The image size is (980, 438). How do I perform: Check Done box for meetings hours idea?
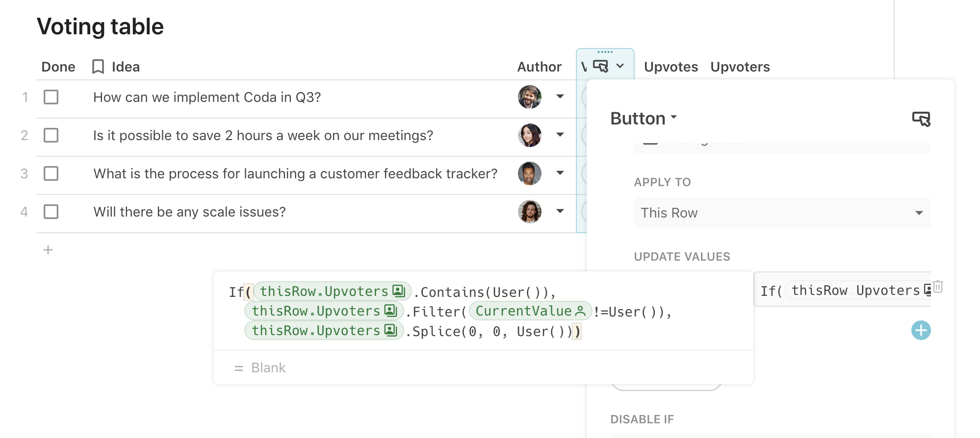[51, 135]
